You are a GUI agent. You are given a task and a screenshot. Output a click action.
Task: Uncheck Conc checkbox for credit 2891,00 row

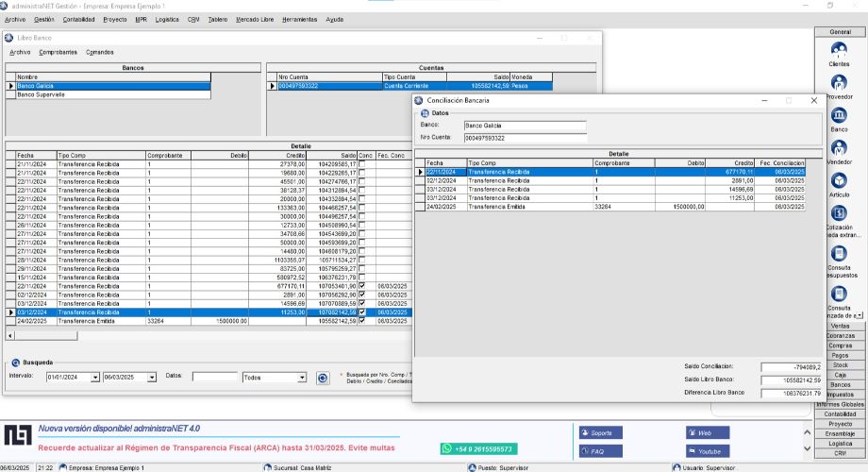pyautogui.click(x=362, y=295)
